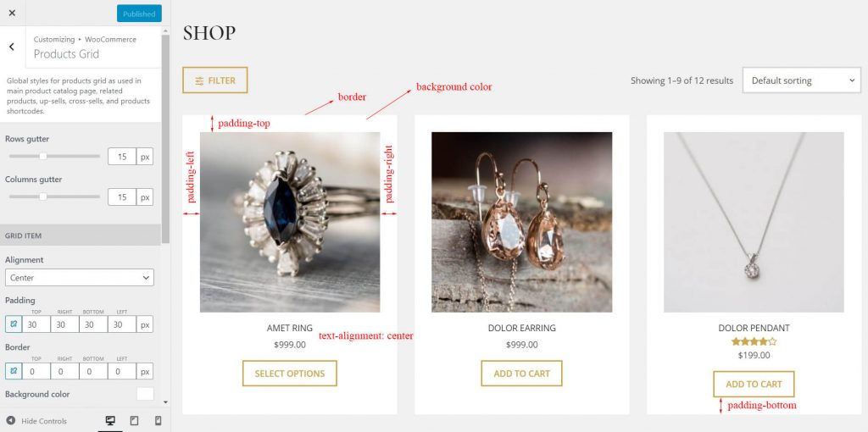The image size is (868, 432).
Task: Open the Alignment dropdown set to Center
Action: click(x=80, y=278)
